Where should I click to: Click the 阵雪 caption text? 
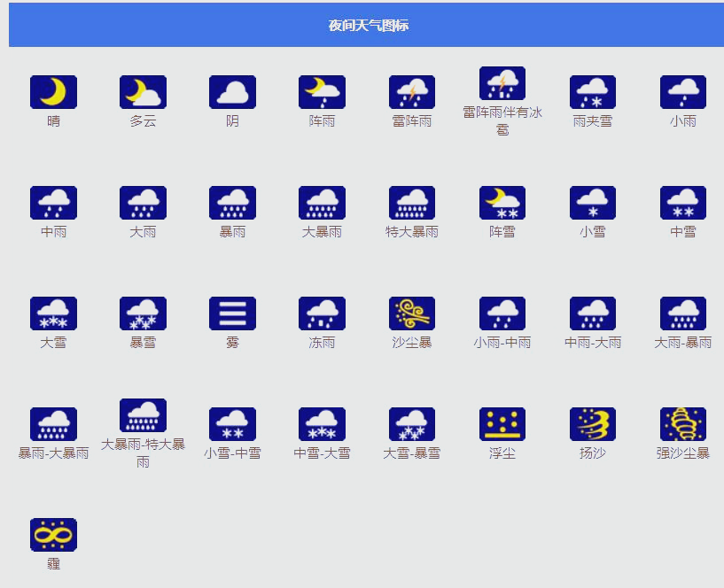502,232
